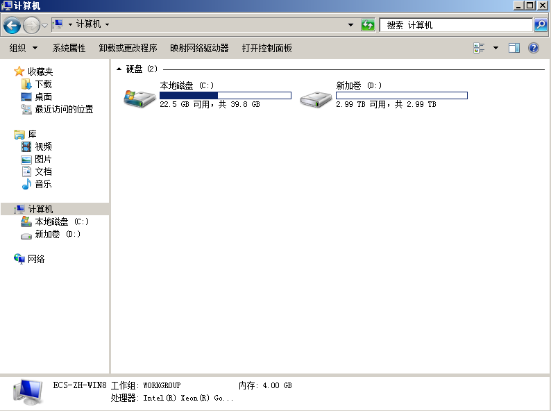Image resolution: width=551 pixels, height=411 pixels.
Task: Click the change view icon
Action: click(479, 48)
